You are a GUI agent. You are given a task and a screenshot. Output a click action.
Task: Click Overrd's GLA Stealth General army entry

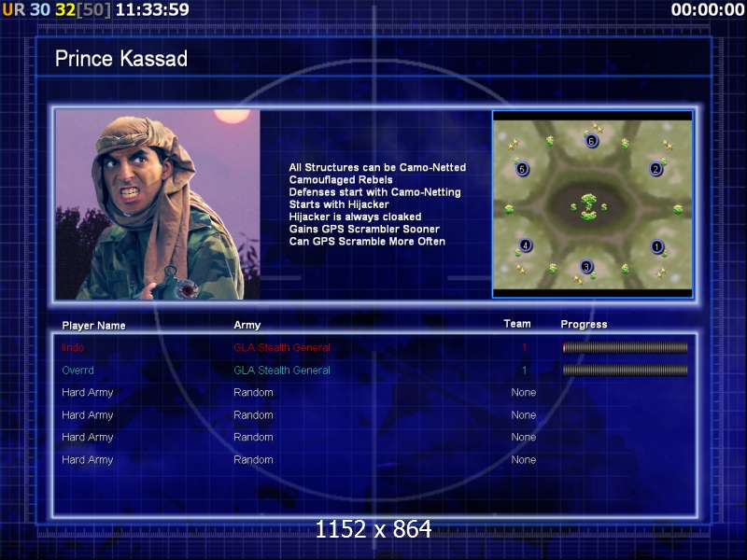[282, 370]
